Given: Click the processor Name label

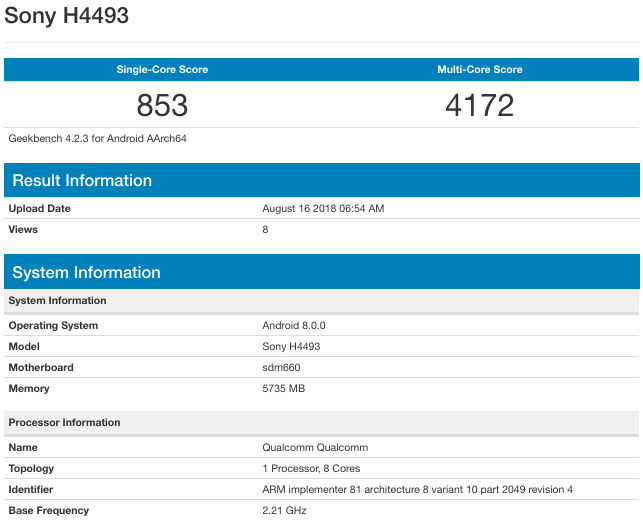Looking at the screenshot, I should [x=23, y=447].
